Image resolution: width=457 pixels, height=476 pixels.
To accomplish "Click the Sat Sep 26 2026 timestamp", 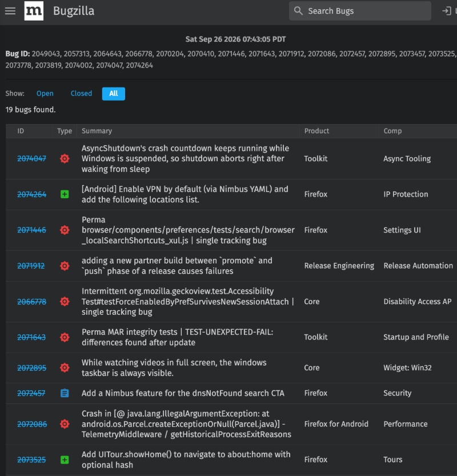I will coord(235,39).
